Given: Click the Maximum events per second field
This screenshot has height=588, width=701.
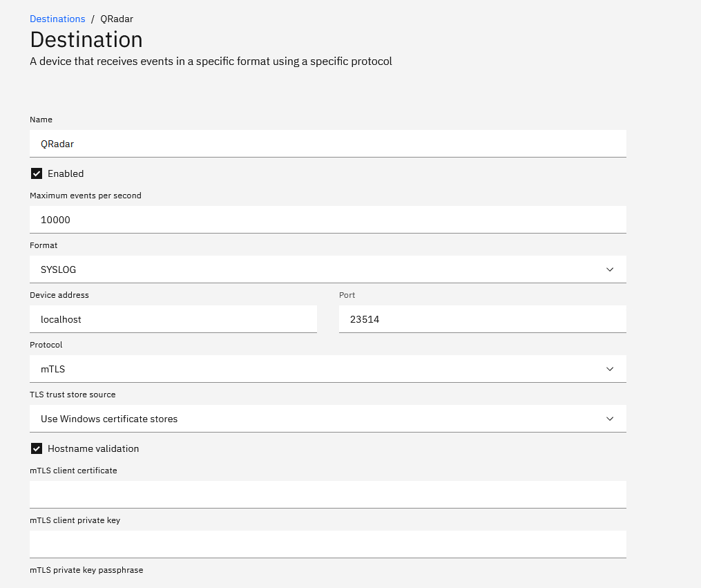Looking at the screenshot, I should click(328, 219).
